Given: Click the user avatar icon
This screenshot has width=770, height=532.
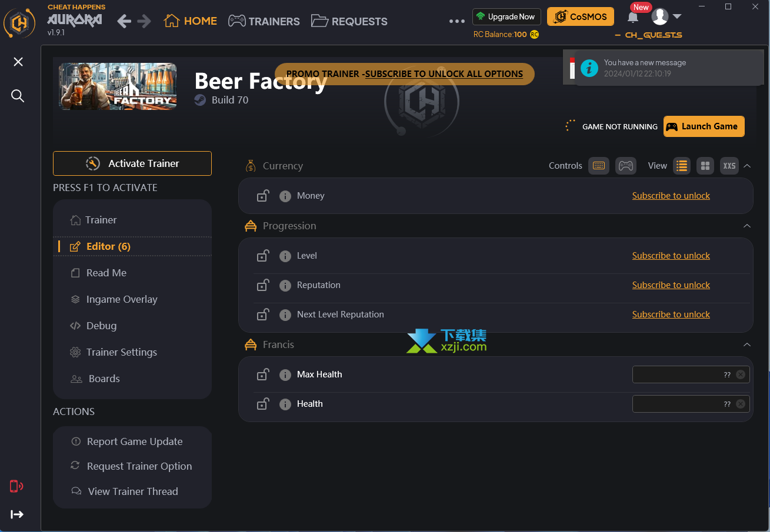Looking at the screenshot, I should pos(660,16).
